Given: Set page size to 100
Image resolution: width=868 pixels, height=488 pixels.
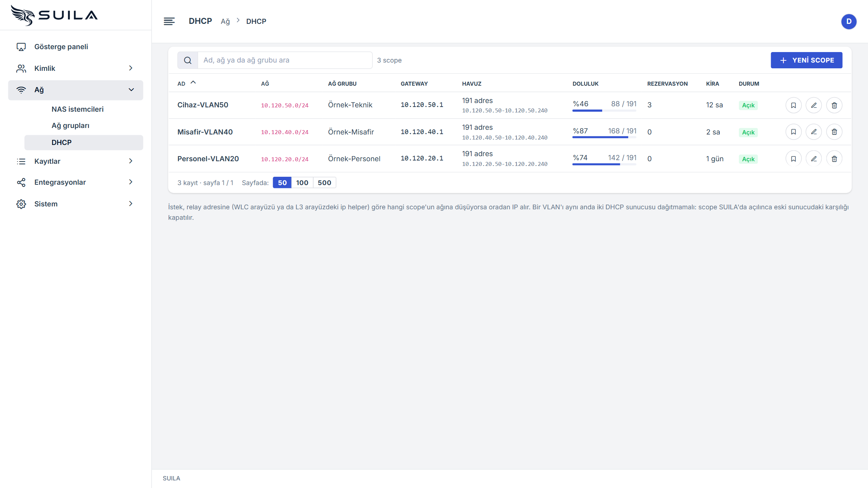Looking at the screenshot, I should point(302,183).
